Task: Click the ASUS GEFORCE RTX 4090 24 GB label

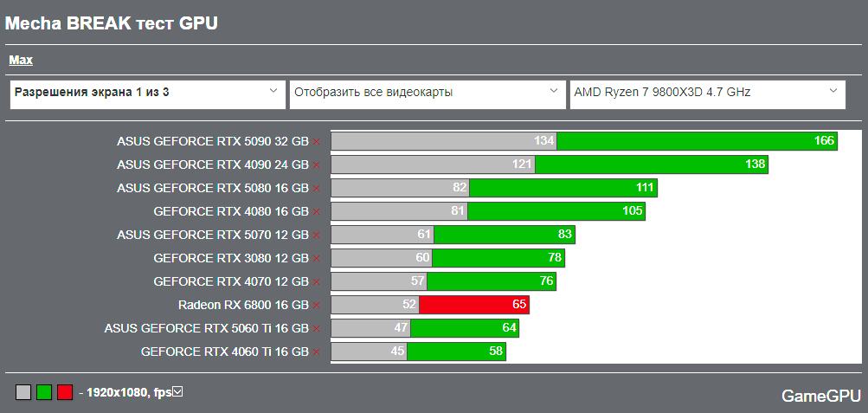Action: [213, 165]
